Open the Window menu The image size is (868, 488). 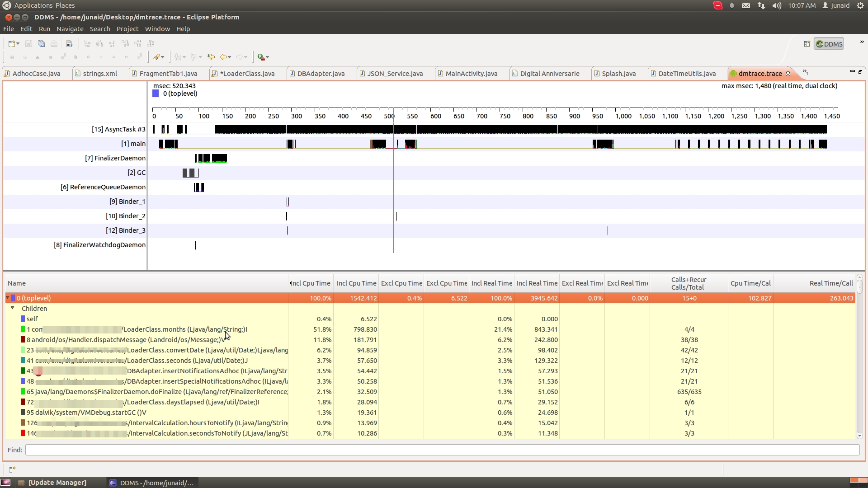click(157, 28)
